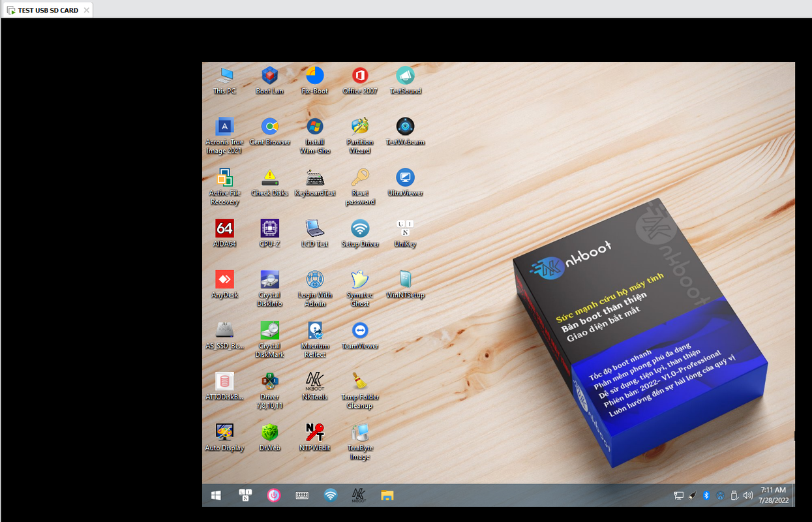Launch NTPWEdit

click(315, 437)
